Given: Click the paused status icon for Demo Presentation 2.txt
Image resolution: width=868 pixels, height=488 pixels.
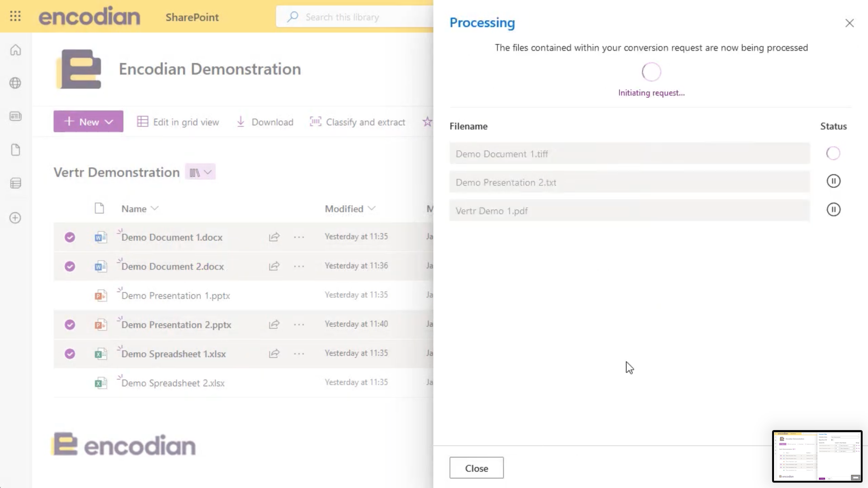Looking at the screenshot, I should (x=833, y=182).
